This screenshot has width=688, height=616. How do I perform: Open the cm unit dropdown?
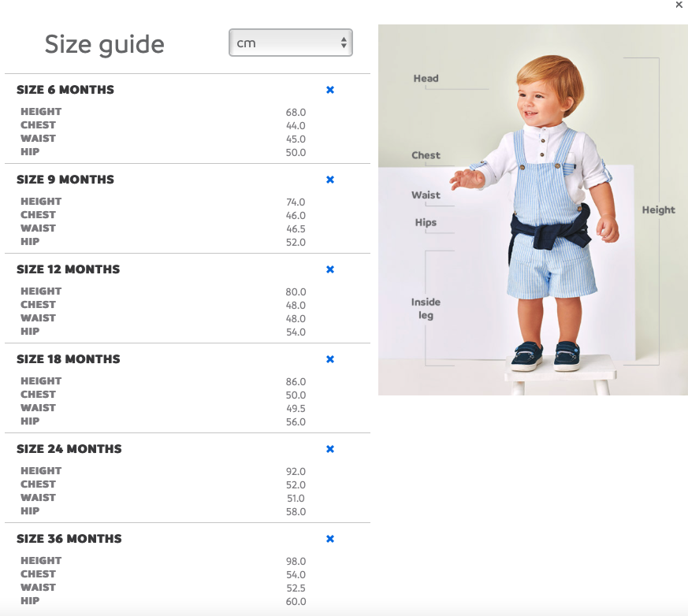291,43
